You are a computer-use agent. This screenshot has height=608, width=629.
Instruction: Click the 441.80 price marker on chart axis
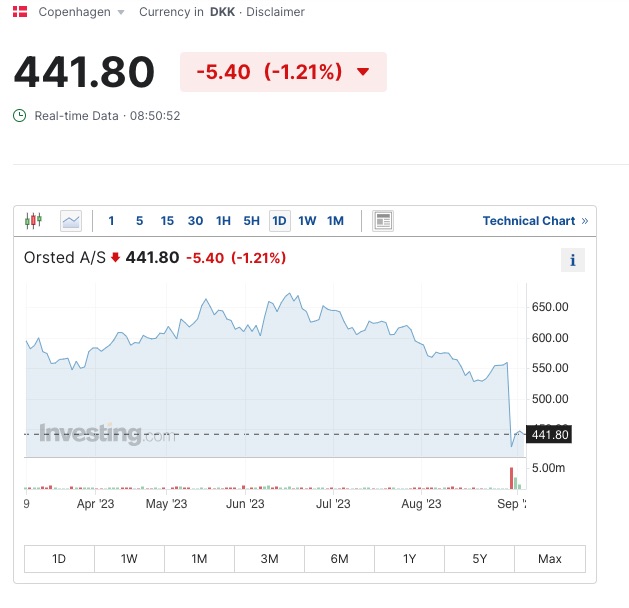(x=550, y=434)
